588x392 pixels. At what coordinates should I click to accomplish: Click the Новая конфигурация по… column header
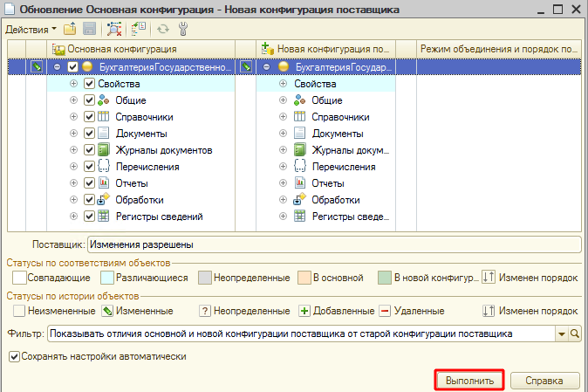tap(325, 49)
